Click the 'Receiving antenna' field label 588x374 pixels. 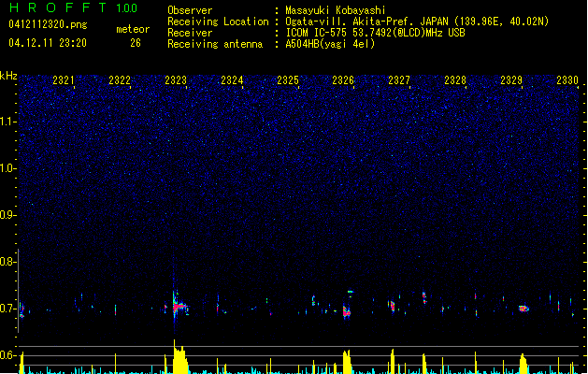[215, 44]
